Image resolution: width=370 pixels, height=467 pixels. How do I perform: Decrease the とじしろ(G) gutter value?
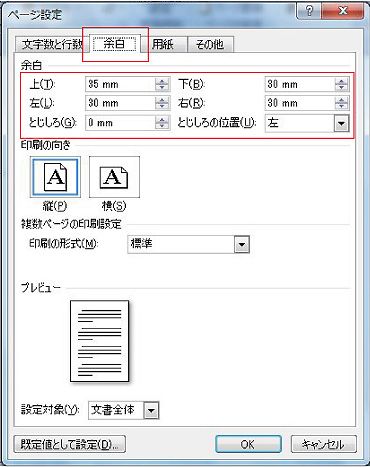[x=162, y=126]
